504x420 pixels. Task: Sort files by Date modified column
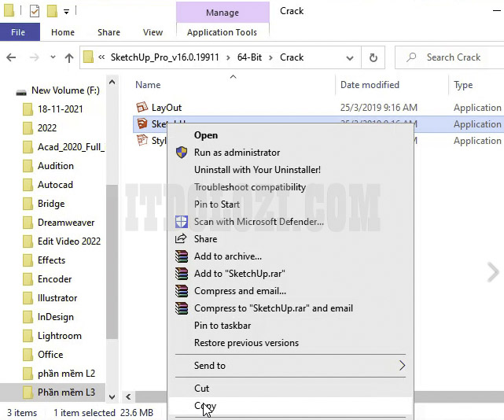click(x=370, y=85)
